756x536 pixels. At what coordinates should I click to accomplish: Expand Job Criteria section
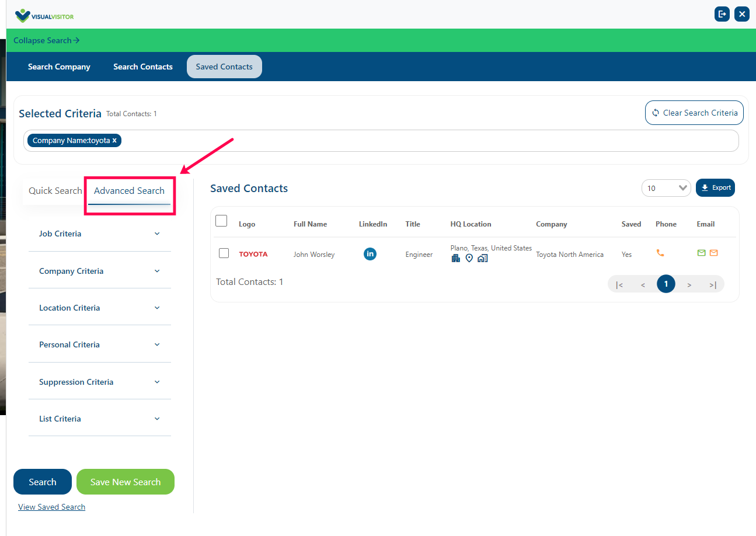pyautogui.click(x=99, y=234)
